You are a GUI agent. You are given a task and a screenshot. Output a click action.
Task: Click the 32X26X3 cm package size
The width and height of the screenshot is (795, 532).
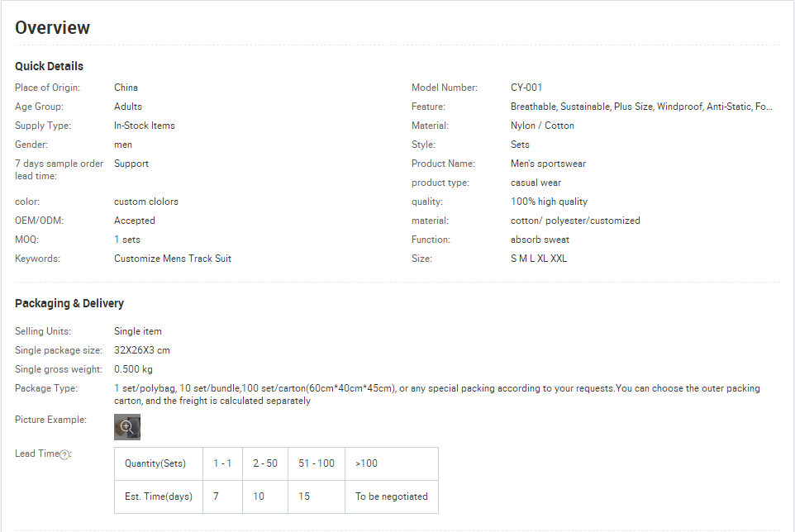pos(142,350)
